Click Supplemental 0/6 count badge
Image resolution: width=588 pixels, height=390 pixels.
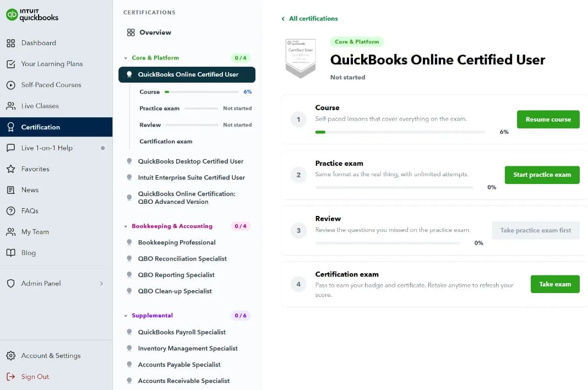click(241, 316)
